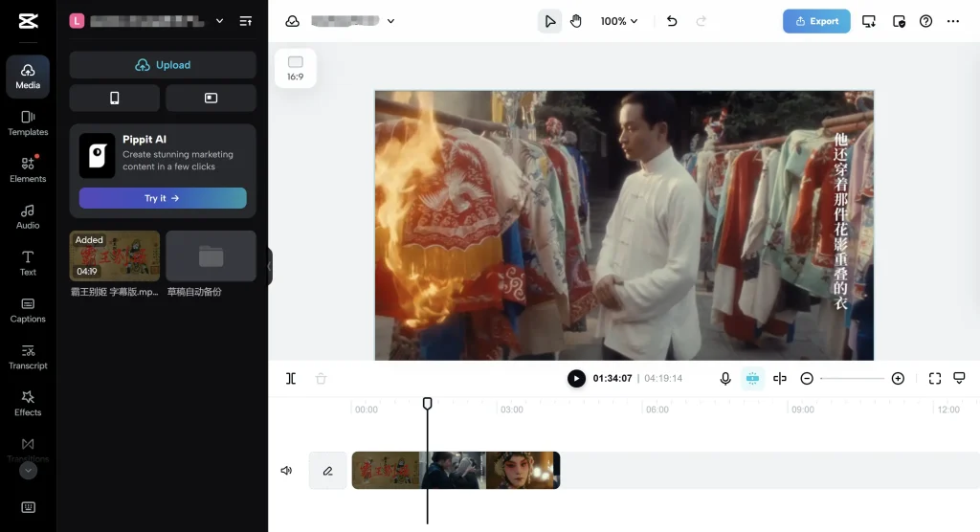
Task: Click the timeline playhead marker
Action: 428,404
